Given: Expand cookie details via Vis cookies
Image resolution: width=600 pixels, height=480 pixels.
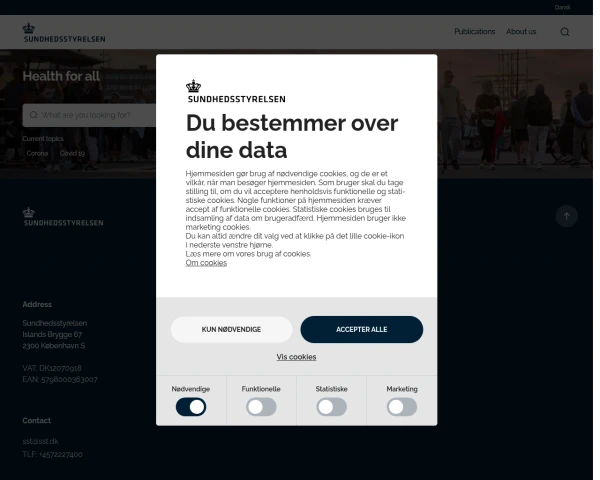Looking at the screenshot, I should (296, 357).
